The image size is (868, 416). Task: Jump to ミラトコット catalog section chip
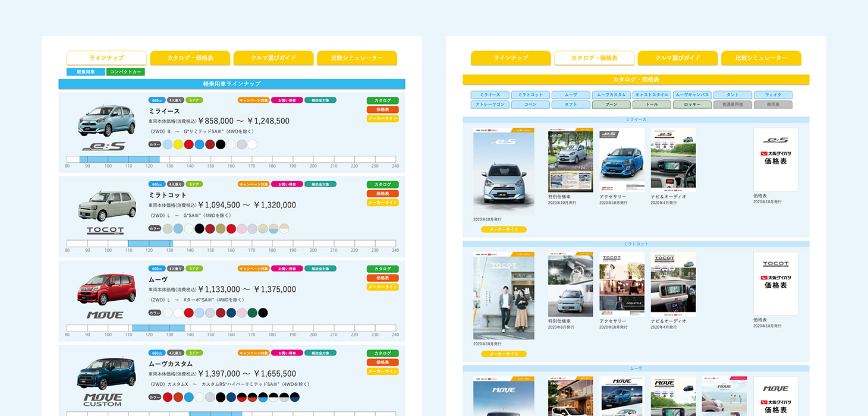[530, 95]
